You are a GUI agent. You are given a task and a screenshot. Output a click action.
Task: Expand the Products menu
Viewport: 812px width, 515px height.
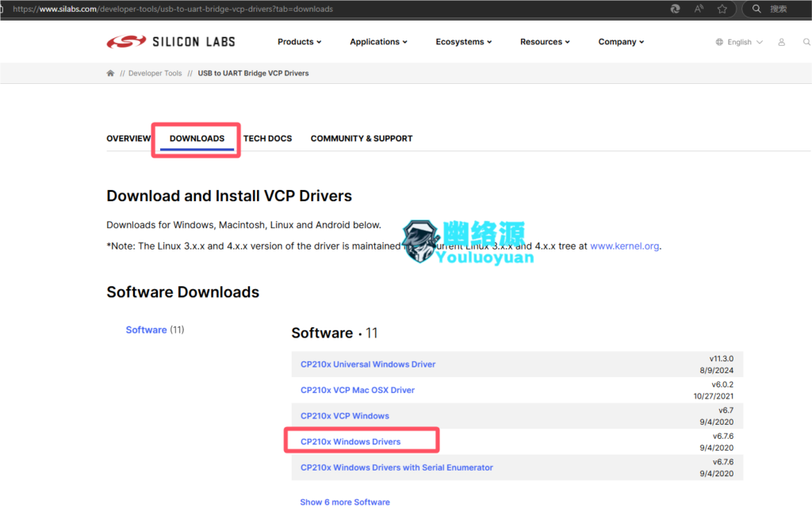click(299, 41)
